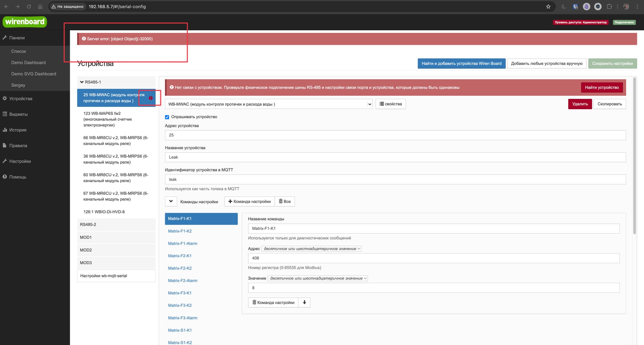Bookmark page with the star icon
Viewport: 644px width, 345px height.
tap(548, 6)
